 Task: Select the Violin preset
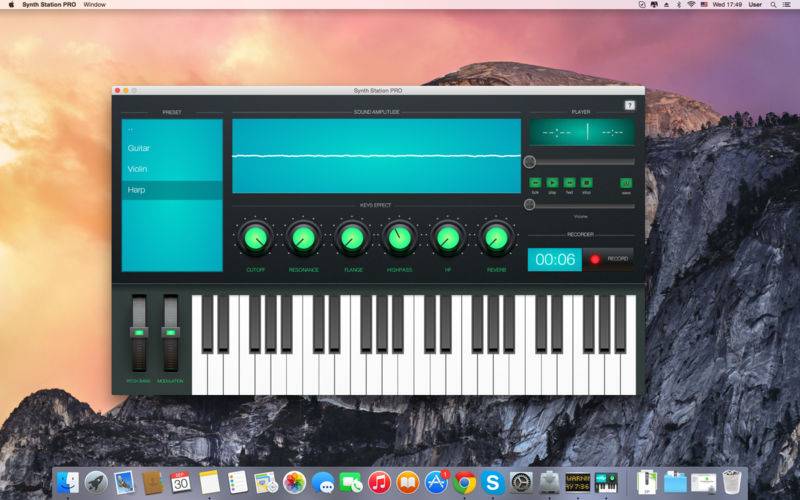172,169
